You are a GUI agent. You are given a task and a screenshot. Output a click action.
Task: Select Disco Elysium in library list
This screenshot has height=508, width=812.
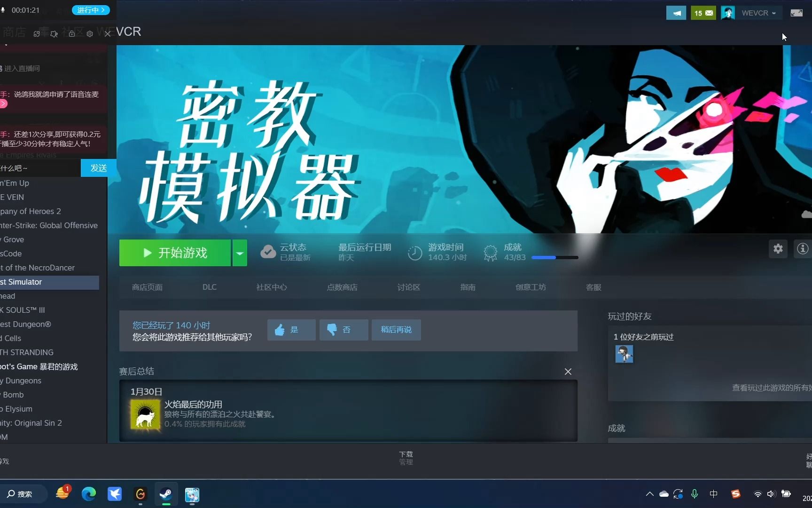49,409
